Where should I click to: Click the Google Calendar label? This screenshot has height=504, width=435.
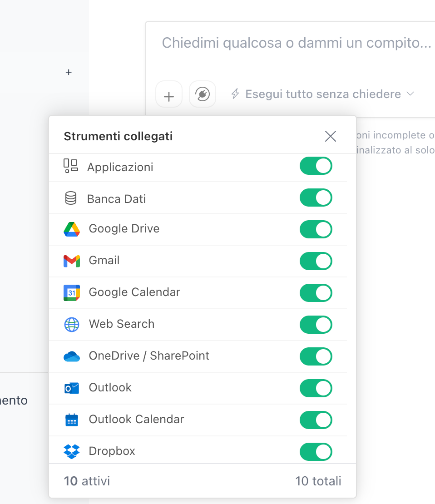134,292
